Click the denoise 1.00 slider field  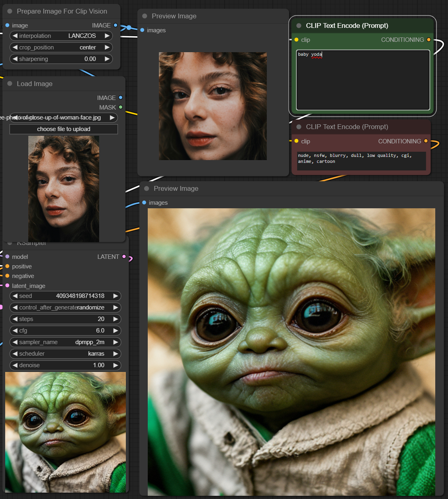click(x=65, y=365)
